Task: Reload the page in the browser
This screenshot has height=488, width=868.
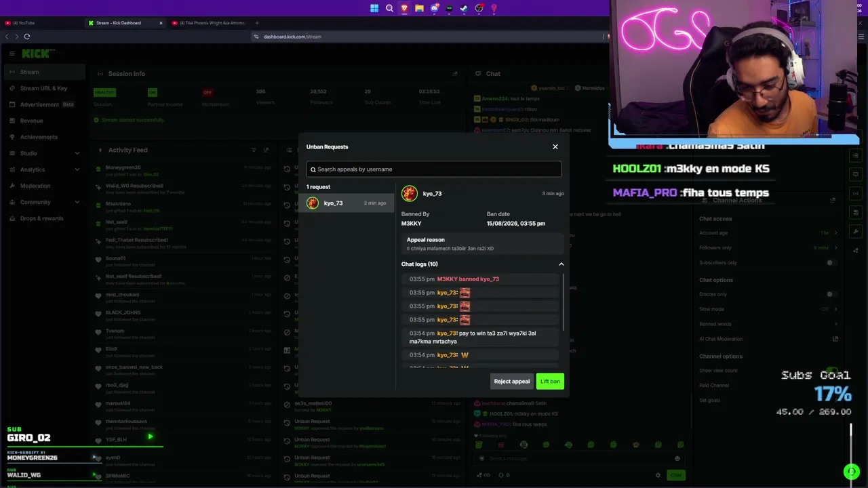Action: pyautogui.click(x=27, y=37)
